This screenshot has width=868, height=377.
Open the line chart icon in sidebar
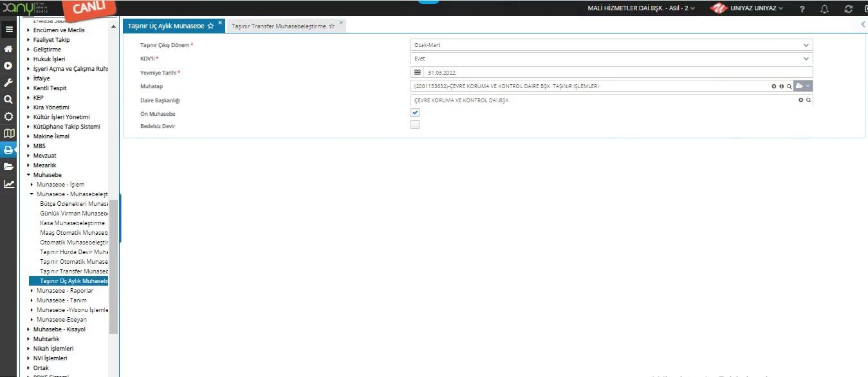[x=8, y=184]
